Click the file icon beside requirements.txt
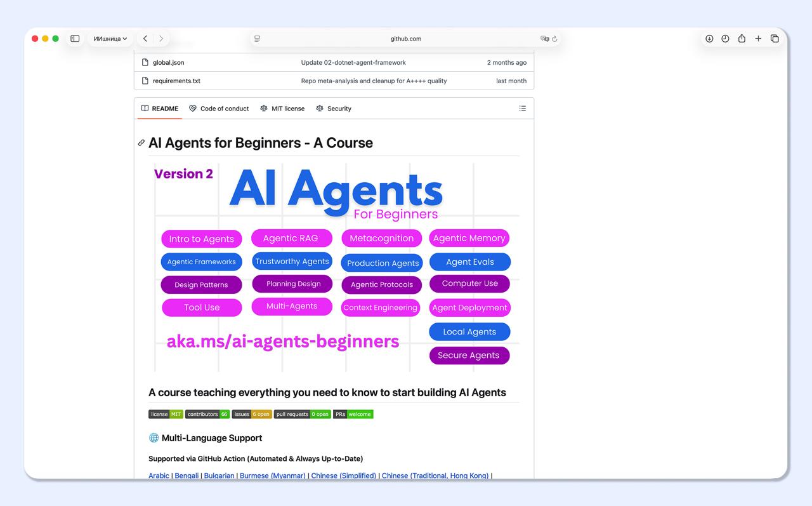812x506 pixels. 145,81
